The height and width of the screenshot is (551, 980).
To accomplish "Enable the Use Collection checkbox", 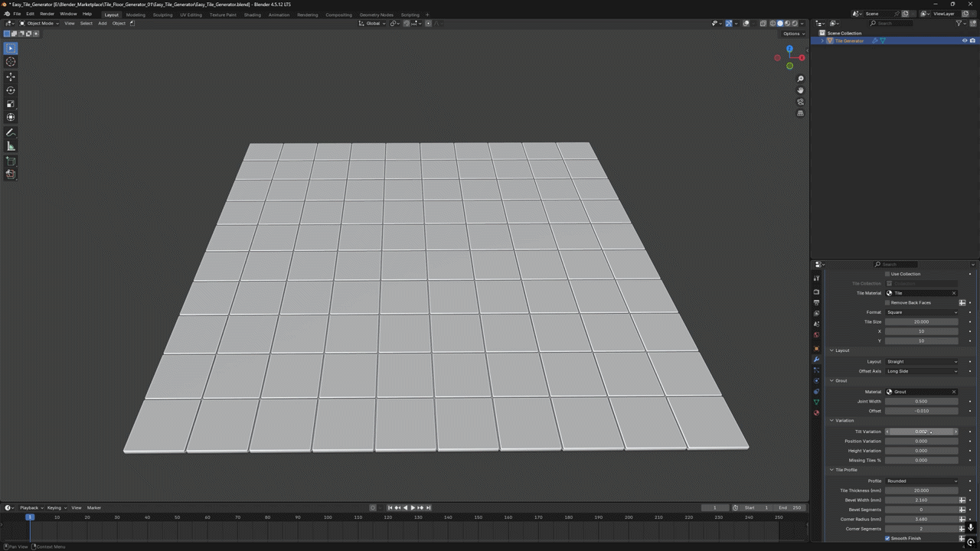I will click(x=887, y=274).
